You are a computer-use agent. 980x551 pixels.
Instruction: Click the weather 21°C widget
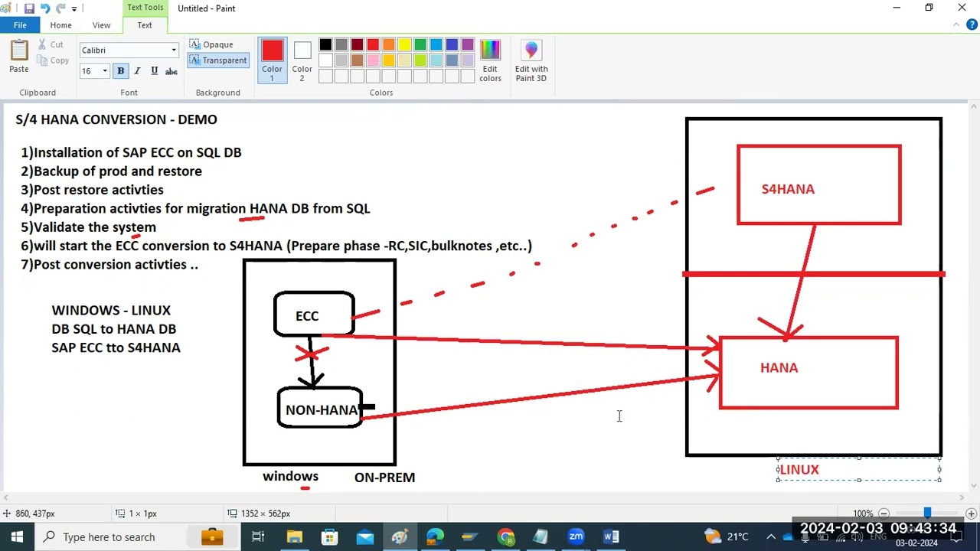point(726,536)
